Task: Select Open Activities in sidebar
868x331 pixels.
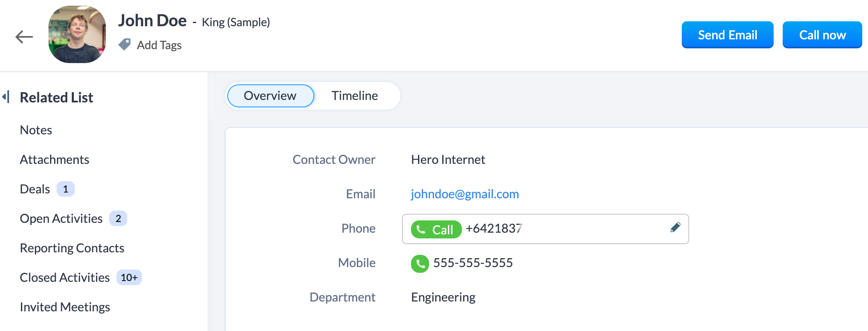Action: click(x=61, y=219)
